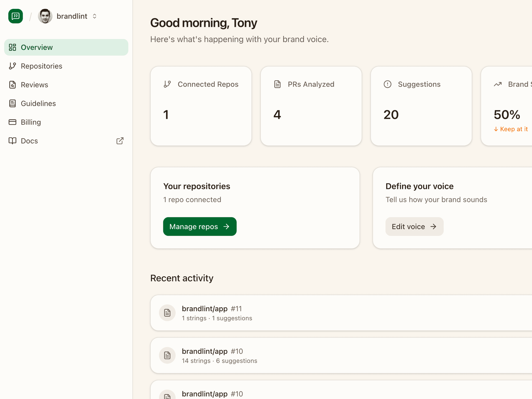Click the Edit voice button
532x399 pixels.
414,226
